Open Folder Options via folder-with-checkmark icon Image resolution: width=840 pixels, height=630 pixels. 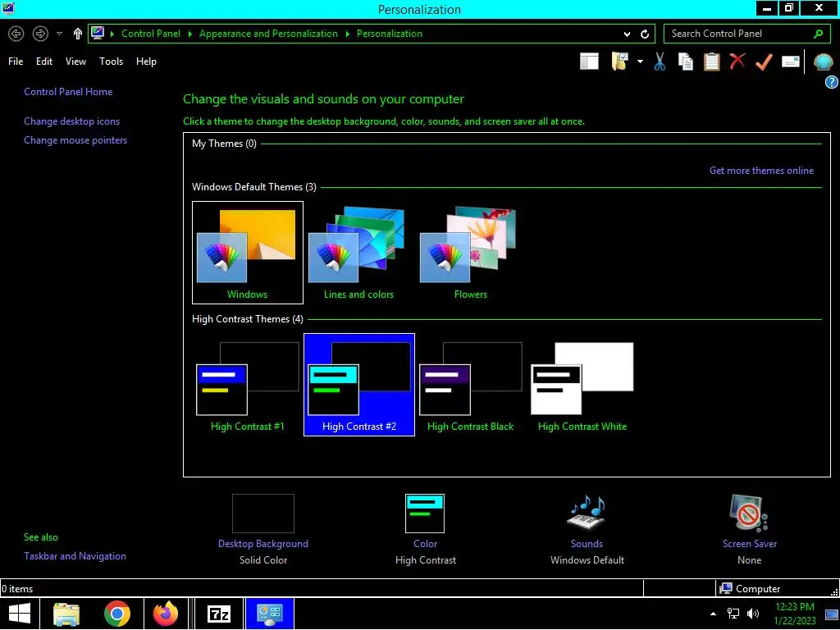pos(620,62)
